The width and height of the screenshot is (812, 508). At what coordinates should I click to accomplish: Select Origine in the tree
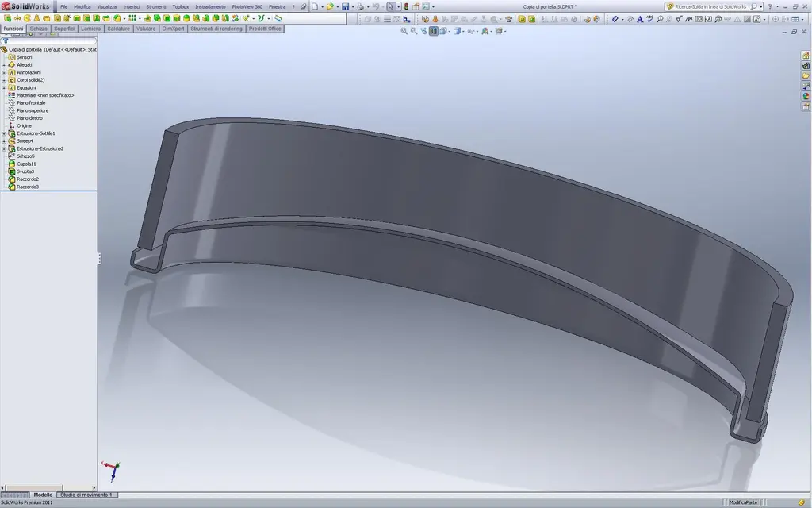point(24,125)
